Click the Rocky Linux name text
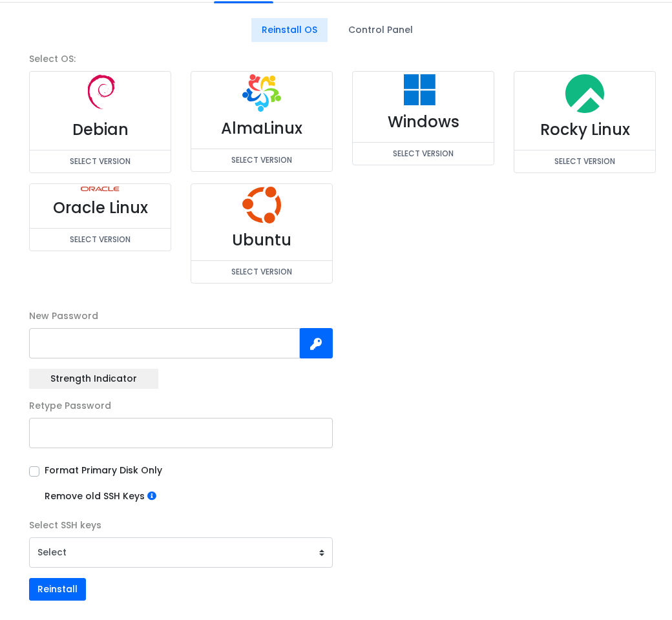The height and width of the screenshot is (620, 672). tap(585, 130)
